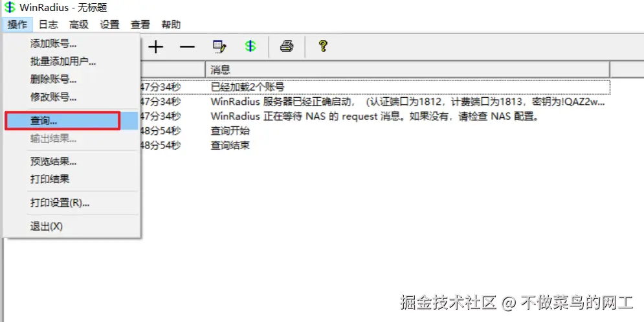This screenshot has height=322, width=644.
Task: Click the highlighted 查询... menu entry
Action: (72, 121)
